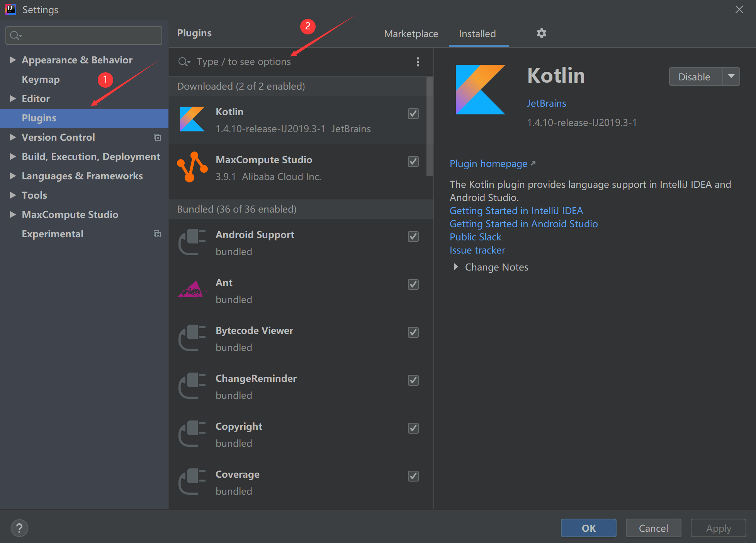Click the Ant plugin icon
This screenshot has height=543, width=756.
coord(192,290)
